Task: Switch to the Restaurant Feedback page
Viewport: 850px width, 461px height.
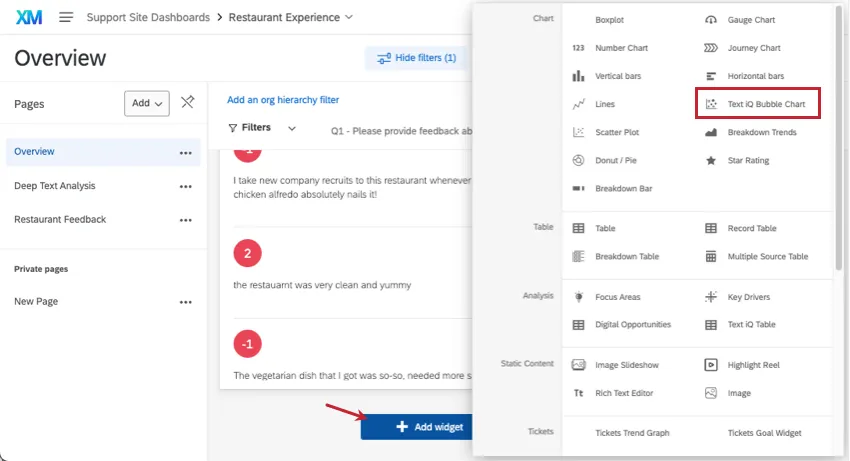Action: click(60, 219)
